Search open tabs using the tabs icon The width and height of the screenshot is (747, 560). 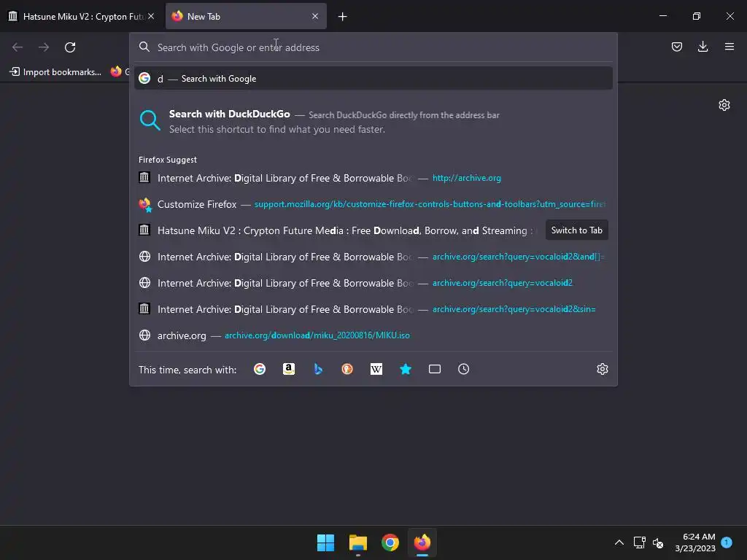tap(435, 369)
